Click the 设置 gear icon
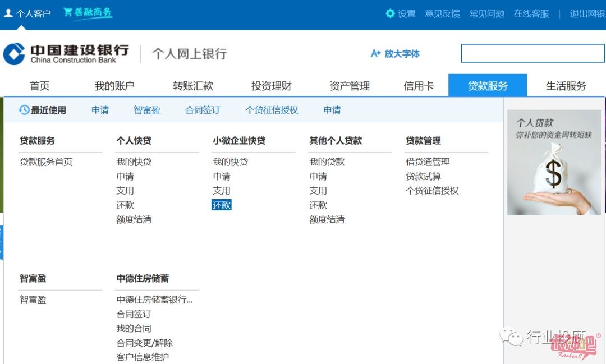This screenshot has width=606, height=364. pos(390,12)
